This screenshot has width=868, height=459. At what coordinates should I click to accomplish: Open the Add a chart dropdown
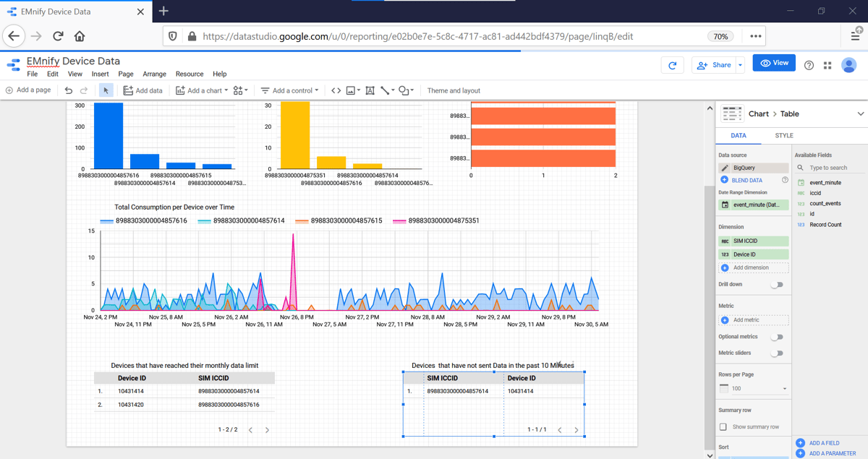click(x=202, y=90)
